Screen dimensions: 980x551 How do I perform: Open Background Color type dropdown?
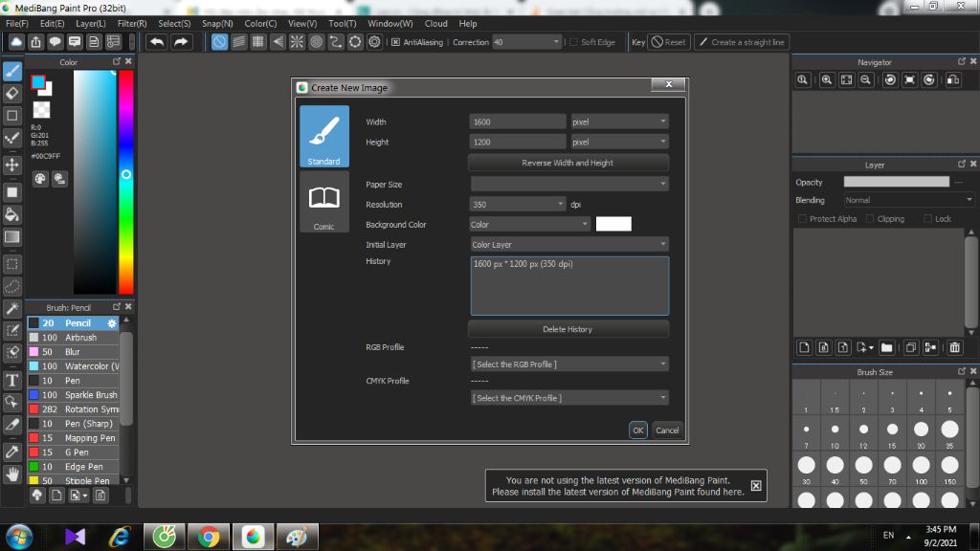(x=530, y=224)
